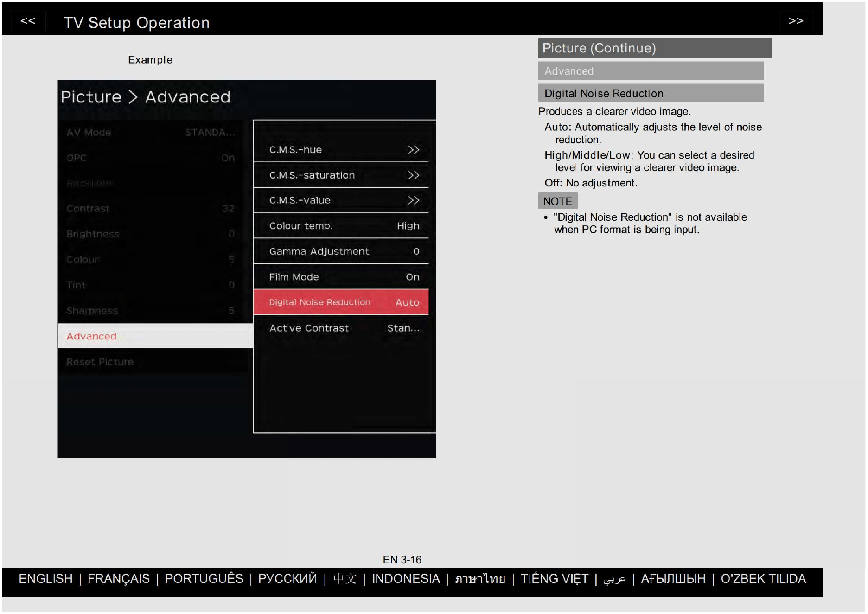Image resolution: width=868 pixels, height=614 pixels.
Task: Switch language to O'ZBEK TILIDA
Action: pyautogui.click(x=763, y=579)
